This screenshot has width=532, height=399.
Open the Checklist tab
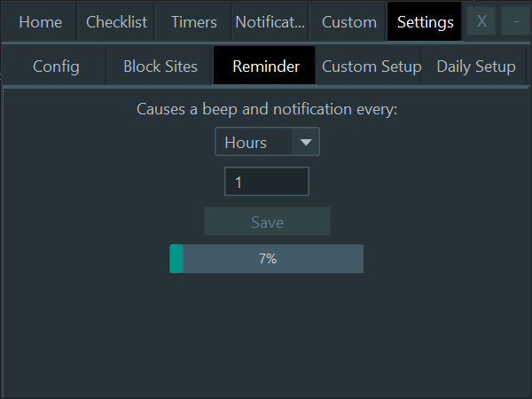[x=116, y=22]
